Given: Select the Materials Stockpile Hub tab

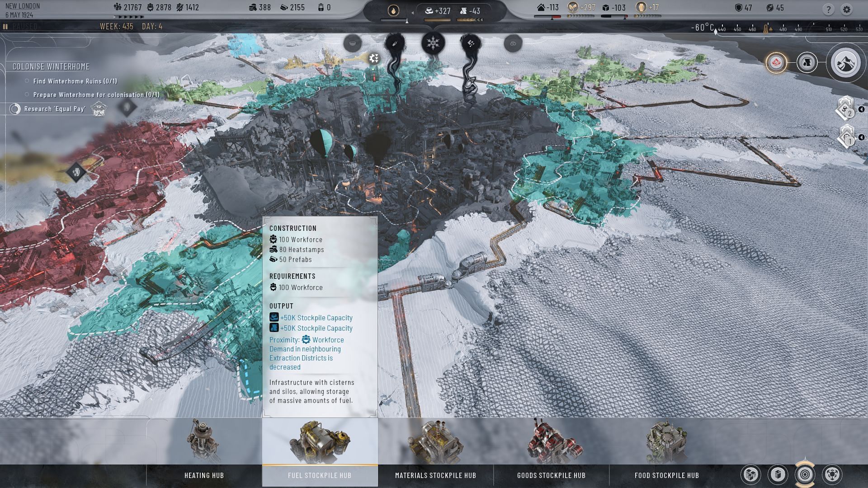Looking at the screenshot, I should click(x=435, y=475).
